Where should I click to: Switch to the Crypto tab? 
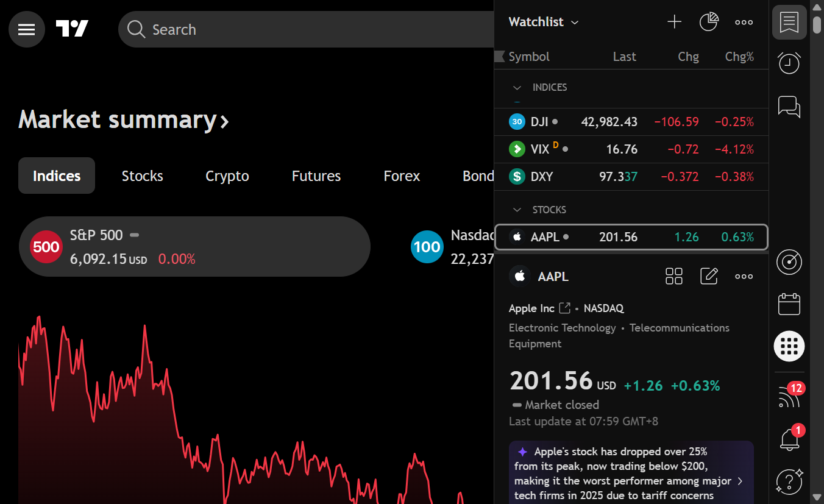pos(227,176)
